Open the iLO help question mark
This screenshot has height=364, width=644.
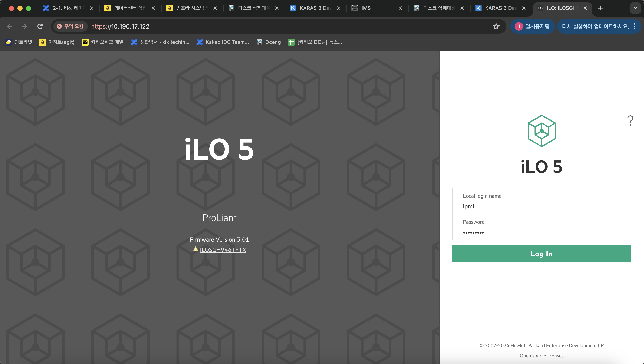pyautogui.click(x=630, y=120)
